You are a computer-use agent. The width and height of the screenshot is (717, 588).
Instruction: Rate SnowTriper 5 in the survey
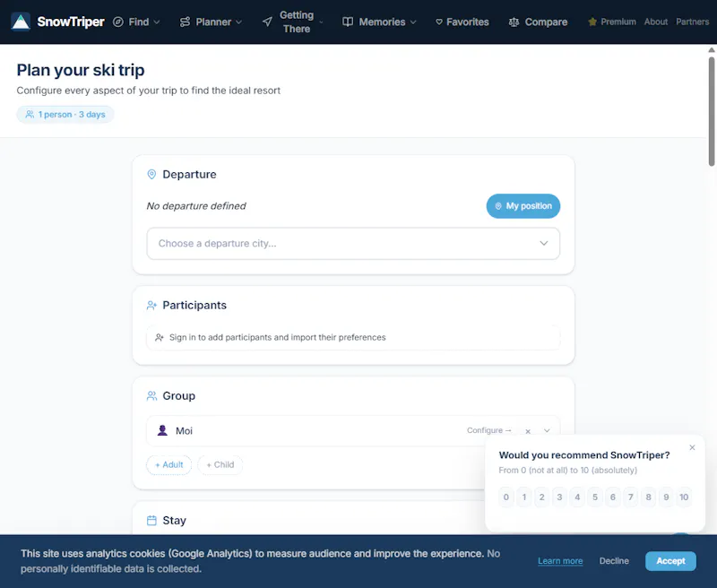point(595,497)
